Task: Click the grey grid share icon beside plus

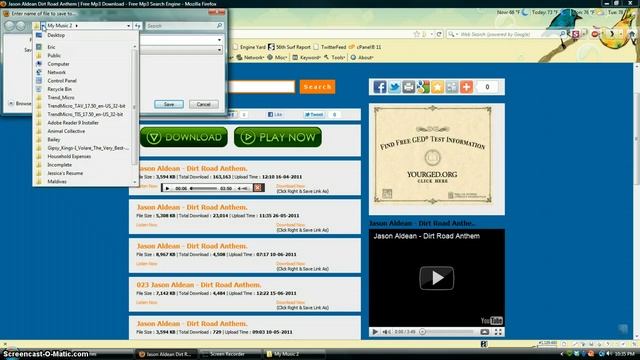Action: click(452, 87)
